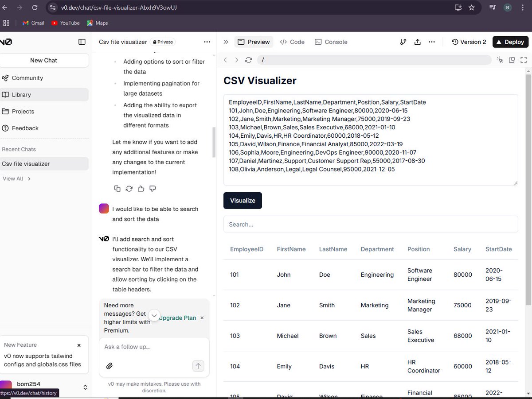The width and height of the screenshot is (532, 399).
Task: Attach a file to the follow-up message
Action: coord(110,366)
